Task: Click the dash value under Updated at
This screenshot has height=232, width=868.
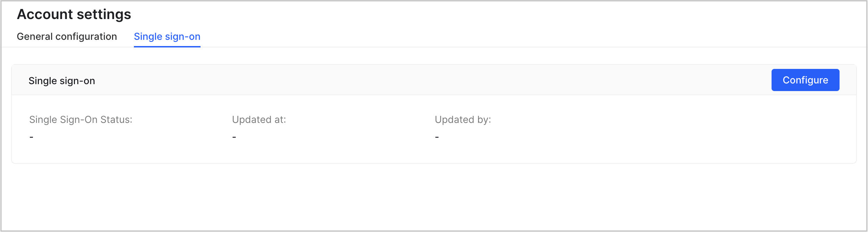Action: (234, 137)
